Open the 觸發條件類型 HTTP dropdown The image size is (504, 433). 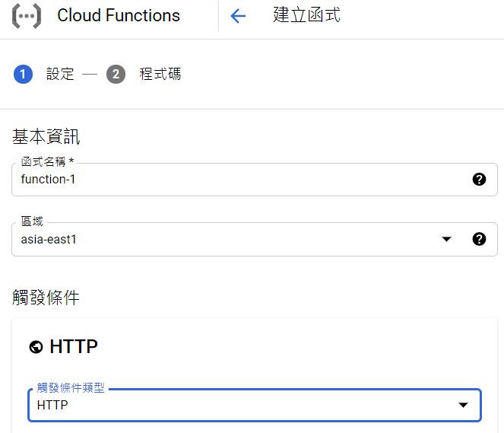255,405
